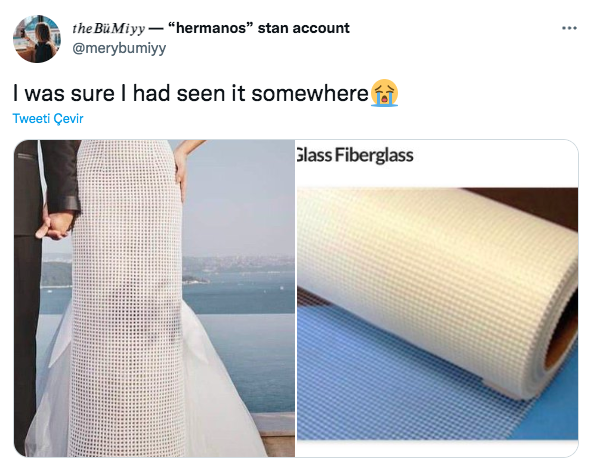Open the fiberglass mesh roll photo
This screenshot has width=590, height=465.
pyautogui.click(x=437, y=298)
